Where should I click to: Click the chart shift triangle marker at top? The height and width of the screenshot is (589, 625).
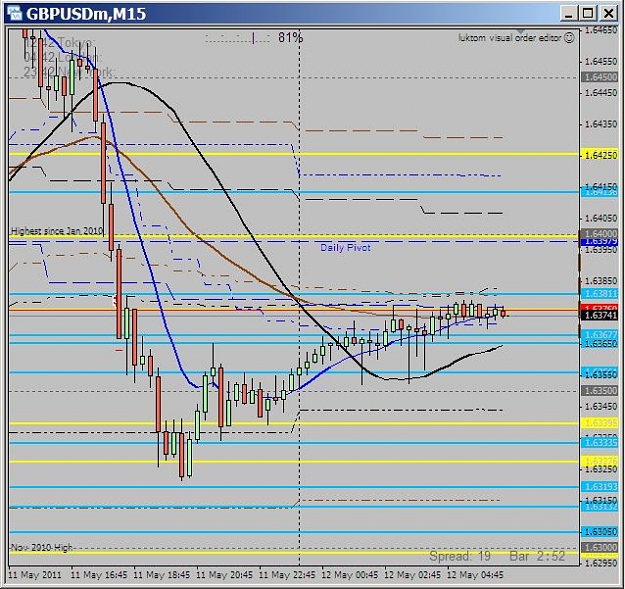point(520,31)
